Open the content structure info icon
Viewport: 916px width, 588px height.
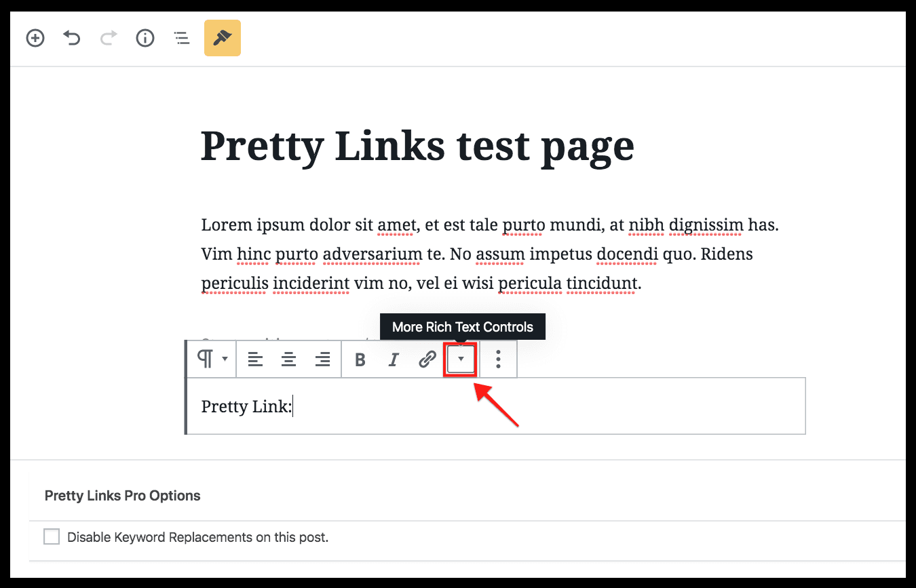(145, 38)
